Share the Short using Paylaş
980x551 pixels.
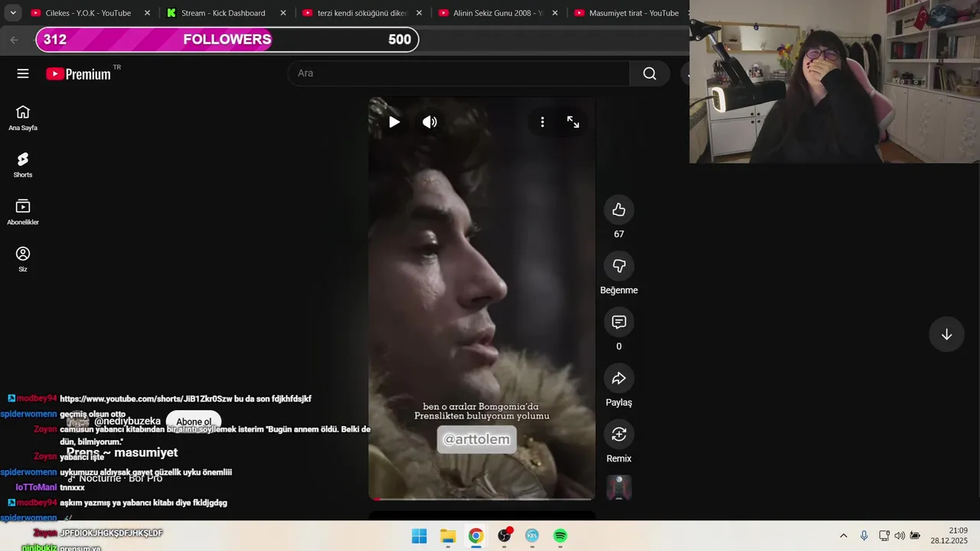coord(619,378)
